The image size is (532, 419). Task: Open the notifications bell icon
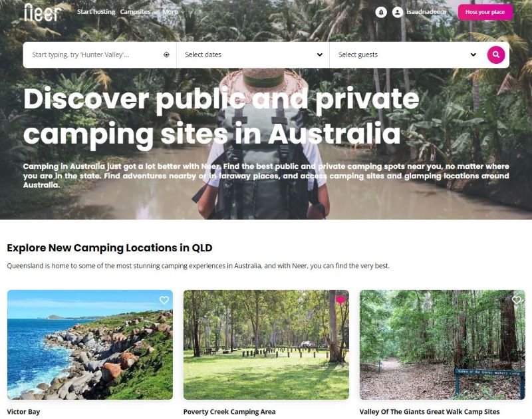click(x=381, y=12)
